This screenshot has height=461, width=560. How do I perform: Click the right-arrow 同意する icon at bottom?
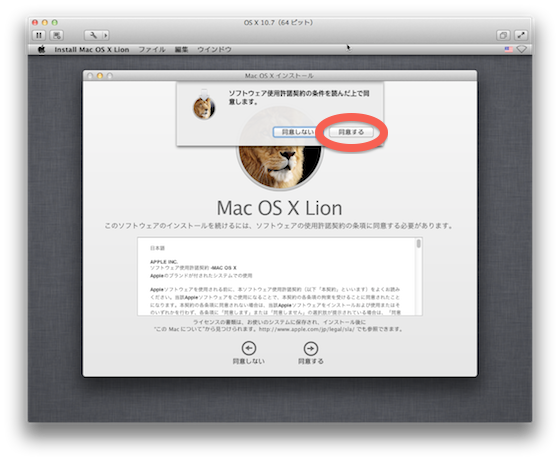(x=311, y=348)
